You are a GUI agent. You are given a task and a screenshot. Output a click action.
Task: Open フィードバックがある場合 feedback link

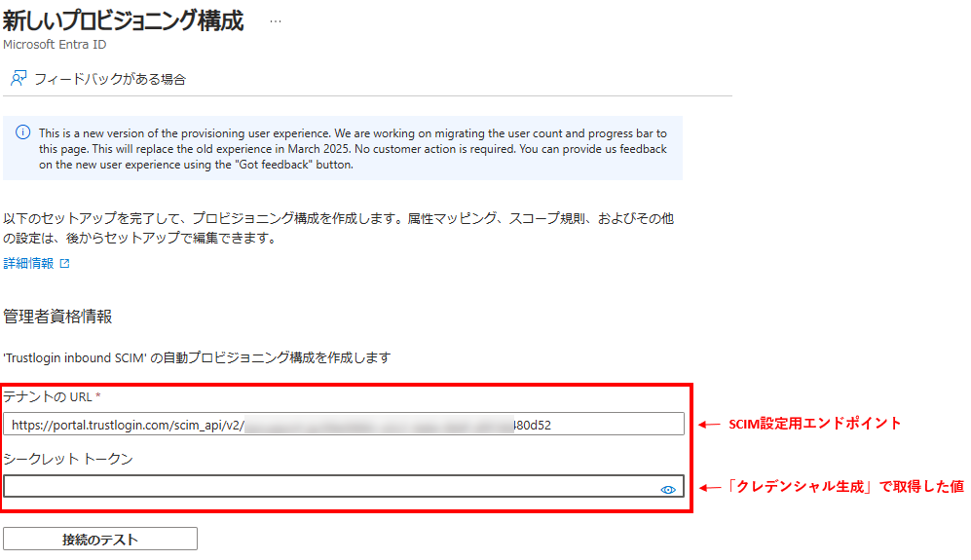(x=110, y=79)
